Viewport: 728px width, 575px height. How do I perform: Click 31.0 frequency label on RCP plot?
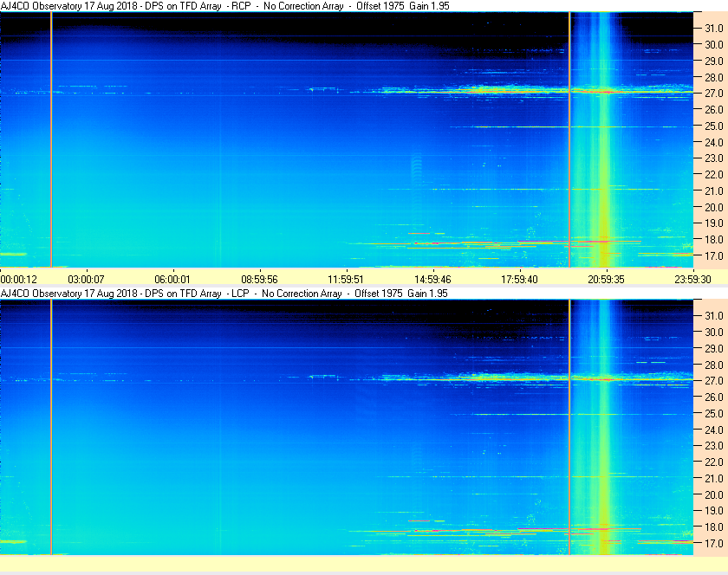(x=714, y=29)
